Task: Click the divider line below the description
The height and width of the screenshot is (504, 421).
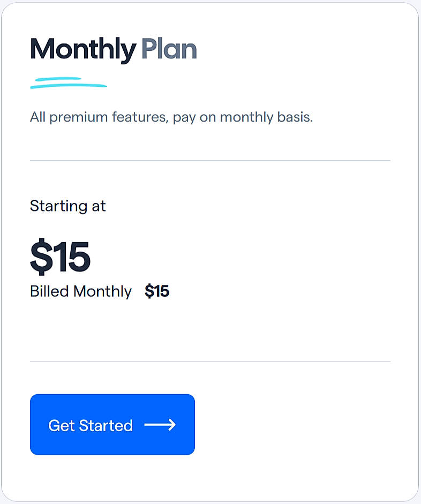Action: 210,160
